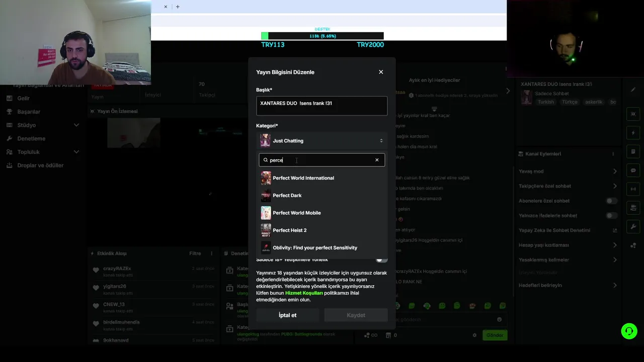Choose Perfect Dark from search results
Viewport: 644px width, 362px height.
(322, 196)
